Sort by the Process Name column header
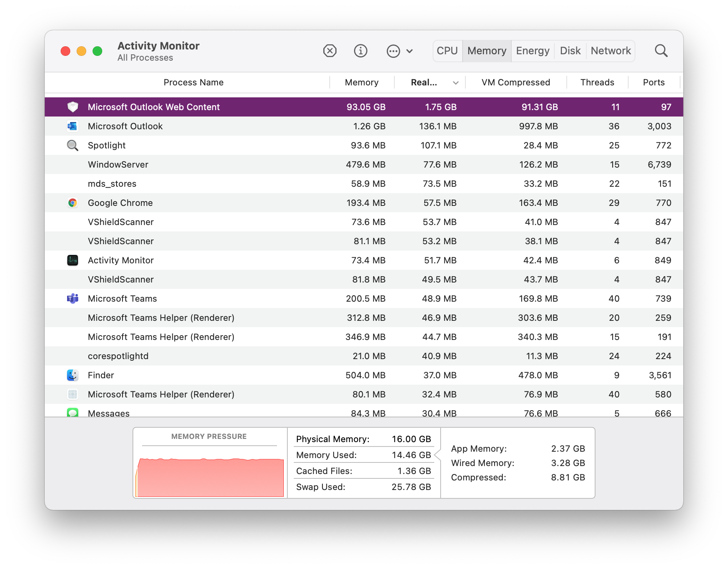The image size is (728, 569). (194, 82)
